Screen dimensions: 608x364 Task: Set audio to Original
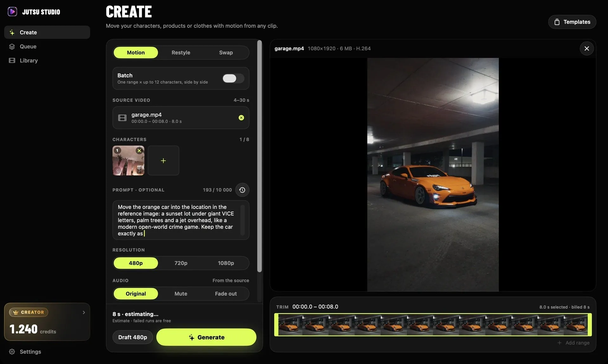tap(136, 294)
